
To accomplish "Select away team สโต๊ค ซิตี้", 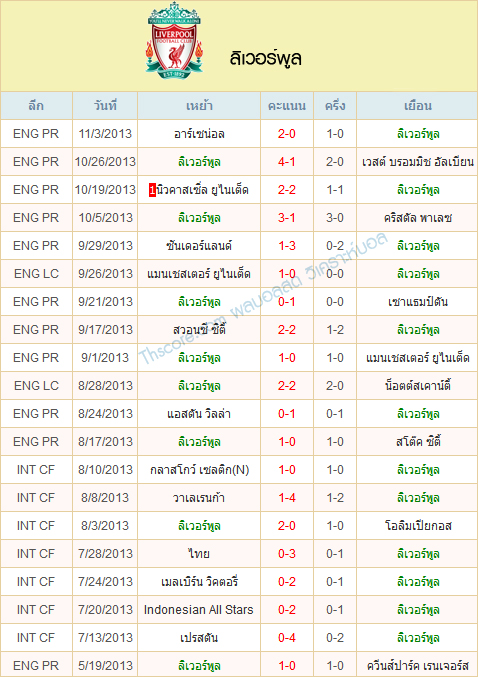I will click(418, 442).
